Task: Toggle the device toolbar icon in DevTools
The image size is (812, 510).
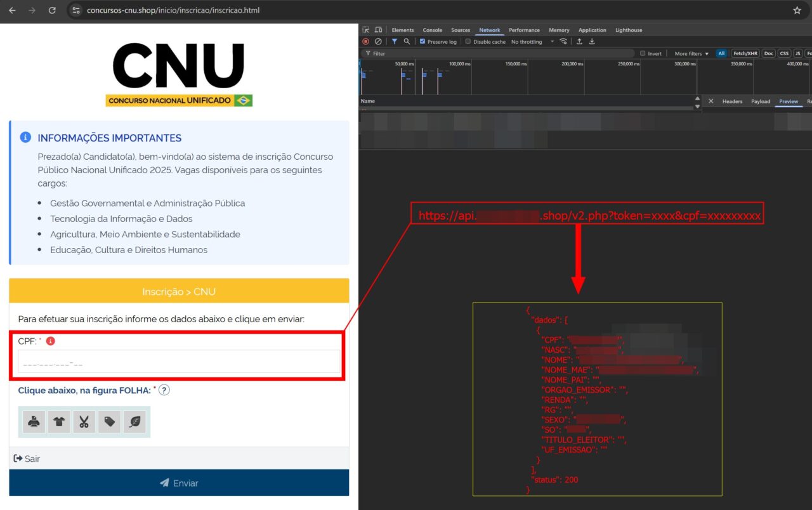Action: pos(378,30)
